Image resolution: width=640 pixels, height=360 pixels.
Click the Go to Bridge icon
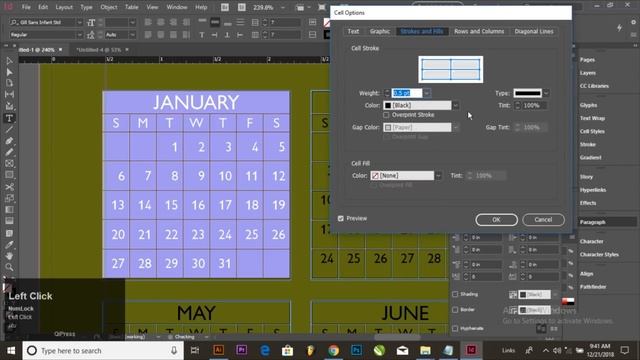pos(225,7)
